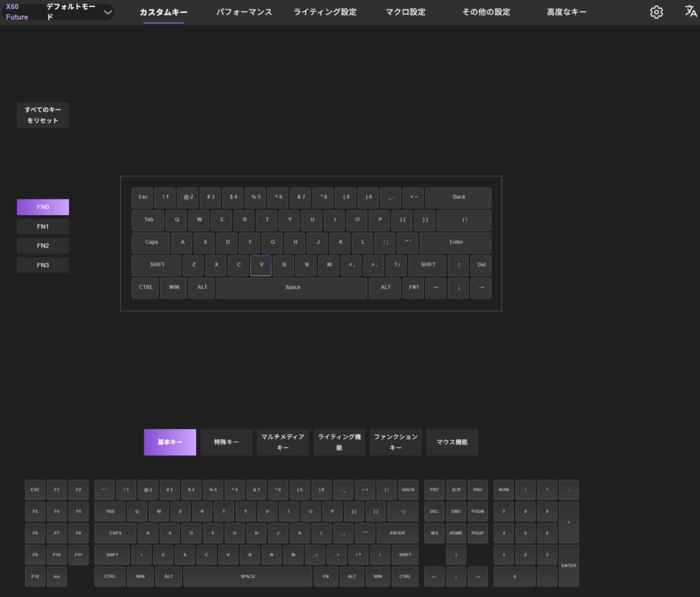
Task: Open the 特殊キー key category
Action: 226,442
